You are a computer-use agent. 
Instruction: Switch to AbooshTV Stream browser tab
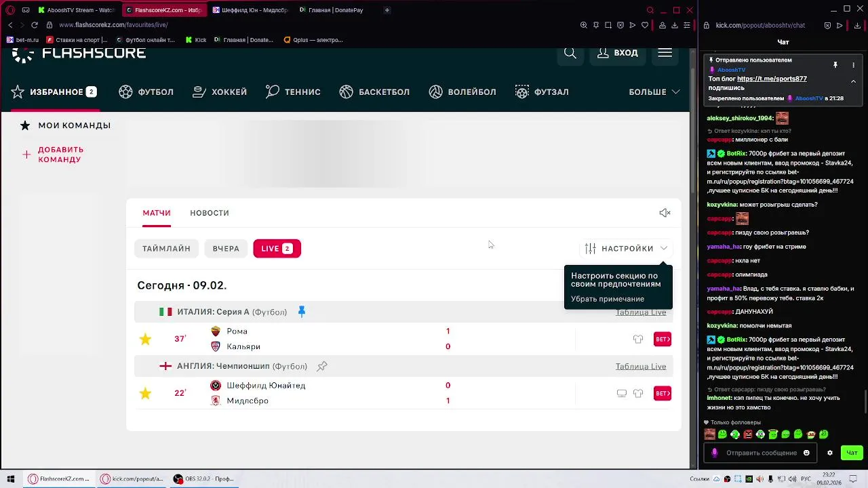[77, 10]
